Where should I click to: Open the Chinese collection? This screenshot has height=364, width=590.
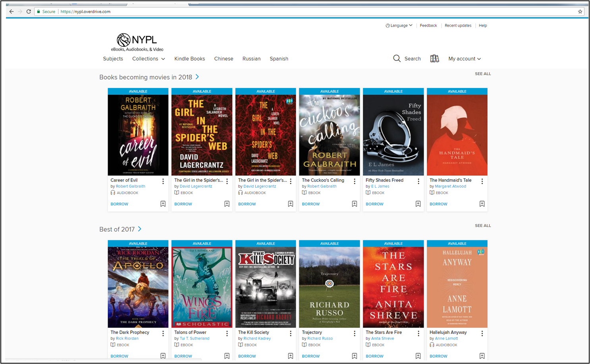pos(224,59)
